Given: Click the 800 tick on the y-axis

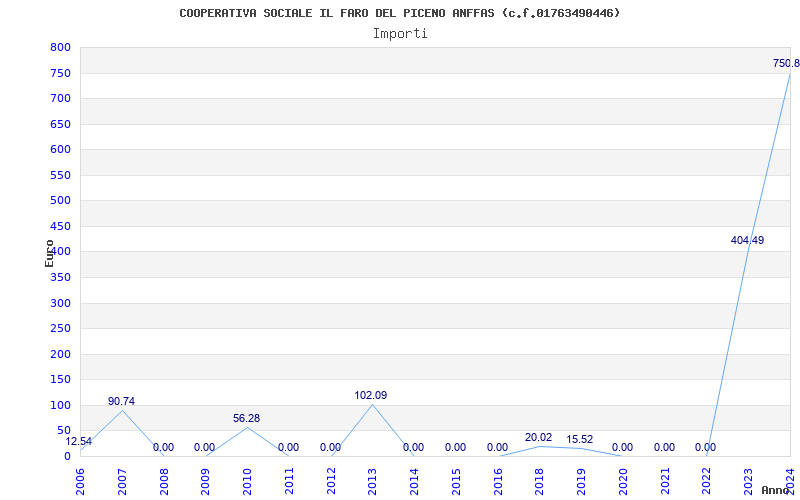Looking at the screenshot, I should pyautogui.click(x=60, y=47).
